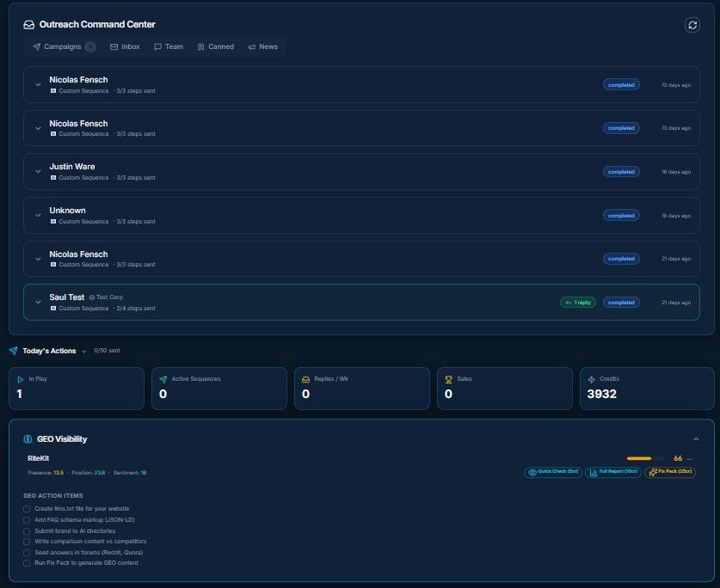Check 'Seed answers in forums' action item
This screenshot has width=720, height=588.
pyautogui.click(x=27, y=552)
